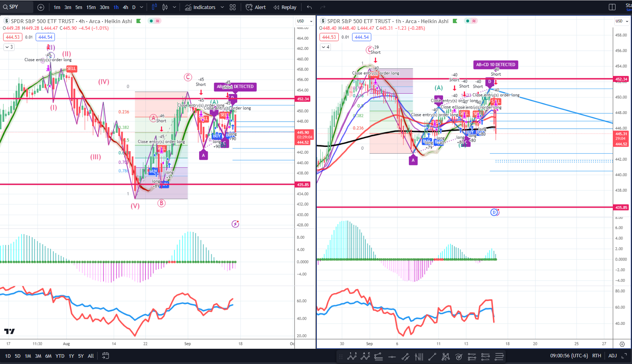Screen dimensions: 632x364
Task: Click left chart buy price 444.54
Action: pos(45,37)
